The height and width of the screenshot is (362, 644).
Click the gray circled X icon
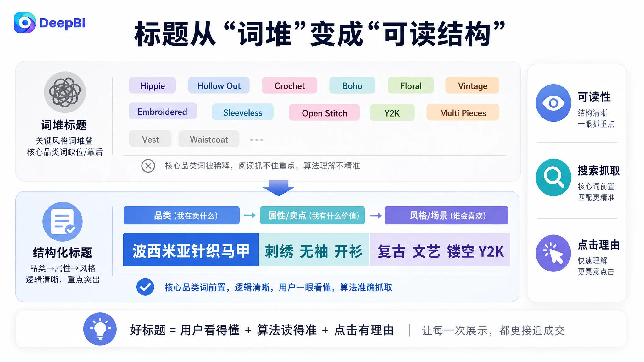[x=148, y=166]
